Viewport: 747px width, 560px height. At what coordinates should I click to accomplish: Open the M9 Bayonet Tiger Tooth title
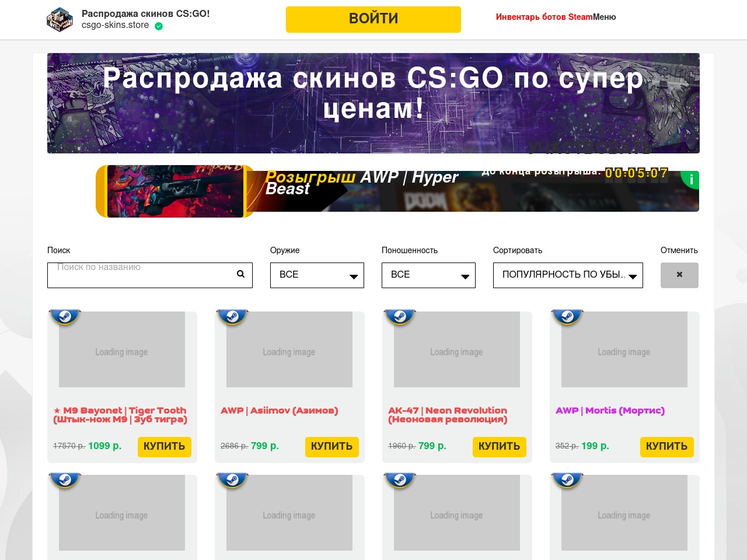(x=120, y=415)
